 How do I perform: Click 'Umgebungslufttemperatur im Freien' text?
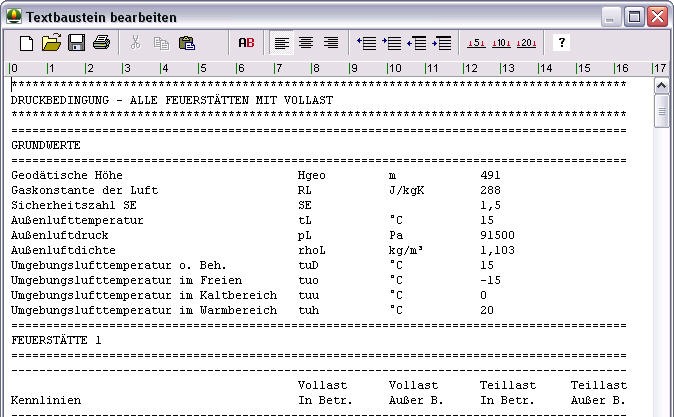tap(126, 280)
